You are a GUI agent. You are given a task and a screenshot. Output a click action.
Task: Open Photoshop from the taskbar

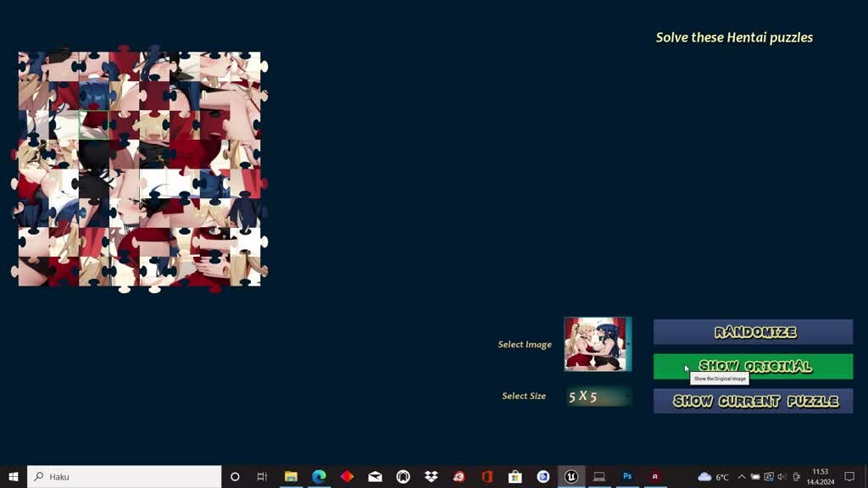(627, 477)
